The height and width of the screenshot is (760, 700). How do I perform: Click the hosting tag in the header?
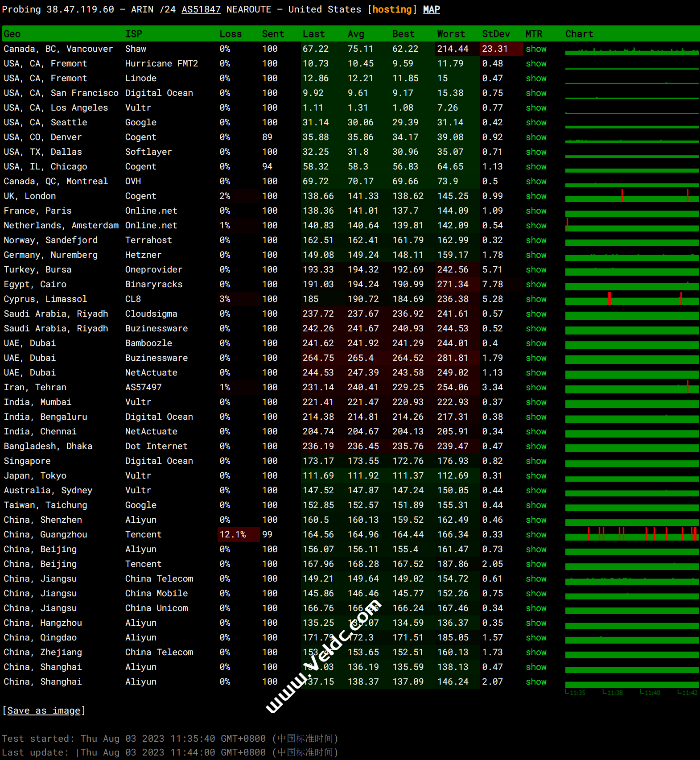tap(392, 9)
